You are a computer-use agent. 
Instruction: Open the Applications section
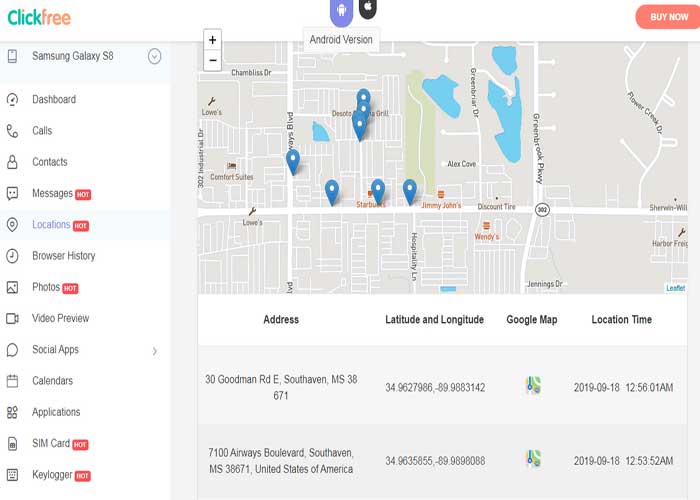tap(56, 412)
